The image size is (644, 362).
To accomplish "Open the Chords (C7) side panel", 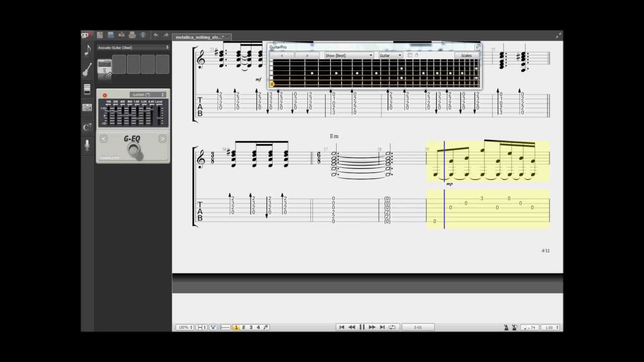I will click(87, 127).
